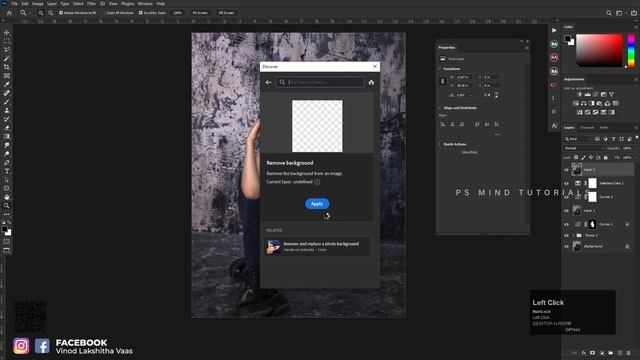640x360 pixels.
Task: Click the Home icon in options bar
Action: click(9, 13)
